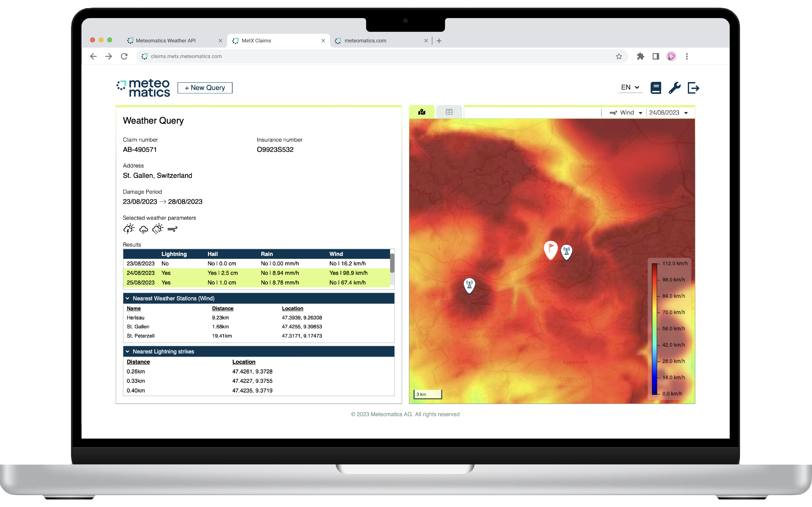Open the 24/08/2023 date dropdown
This screenshot has height=507, width=812.
coord(668,113)
